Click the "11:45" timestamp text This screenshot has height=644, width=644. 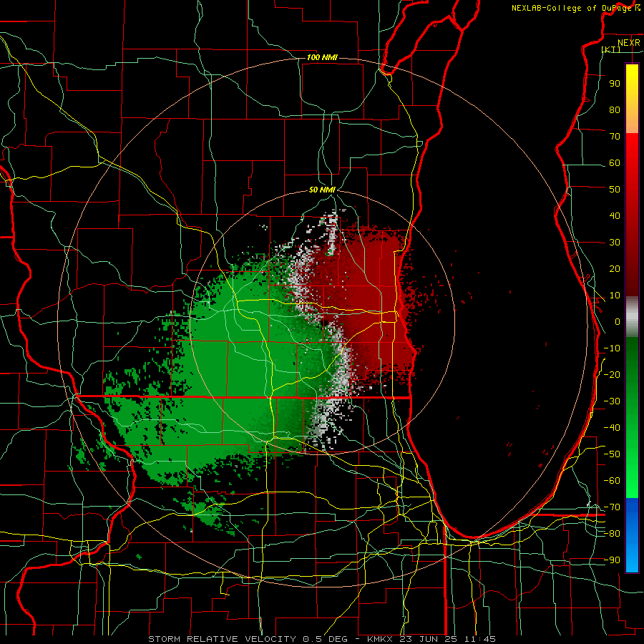479,639
